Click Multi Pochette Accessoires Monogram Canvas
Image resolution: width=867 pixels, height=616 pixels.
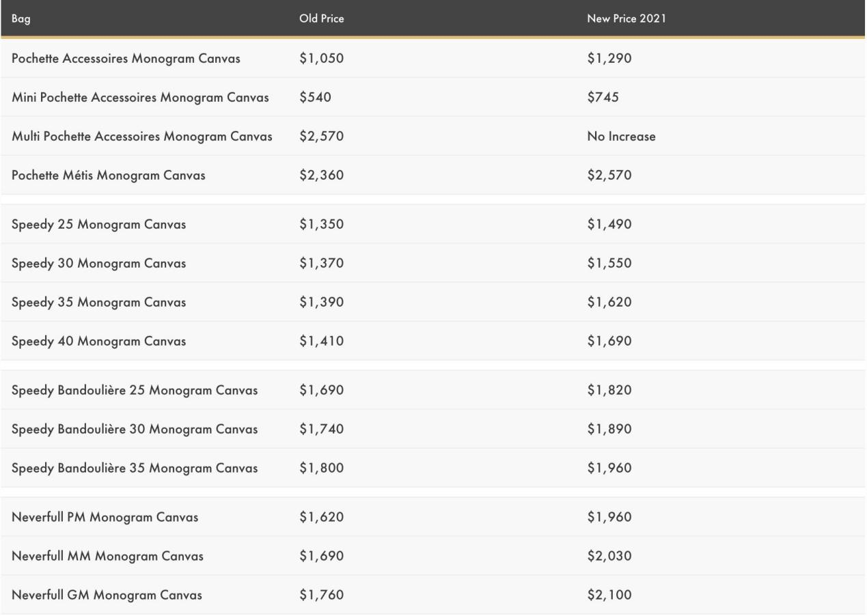click(142, 137)
